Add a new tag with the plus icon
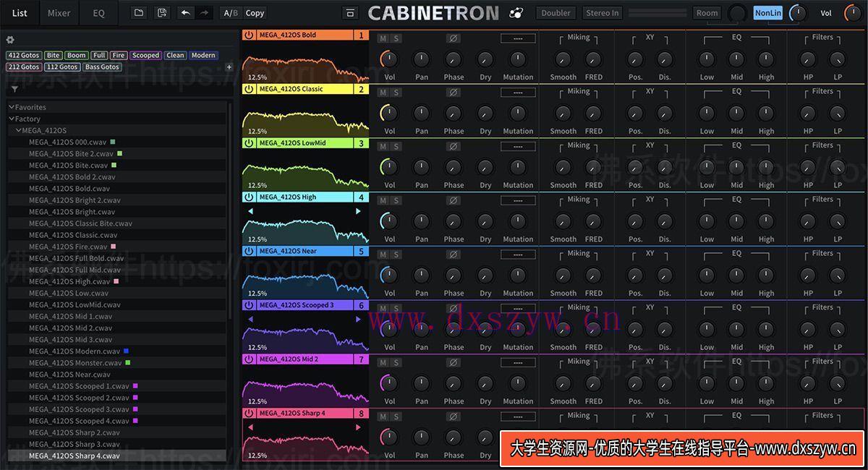Screen dimensions: 868x470 (229, 67)
